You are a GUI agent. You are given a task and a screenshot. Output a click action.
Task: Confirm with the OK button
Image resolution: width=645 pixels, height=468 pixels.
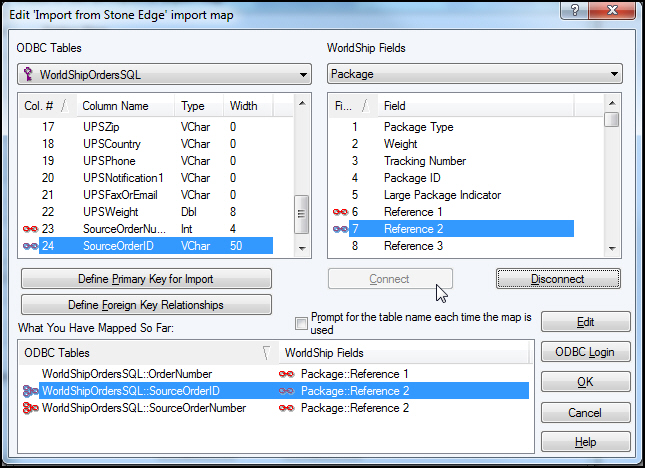[x=586, y=382]
